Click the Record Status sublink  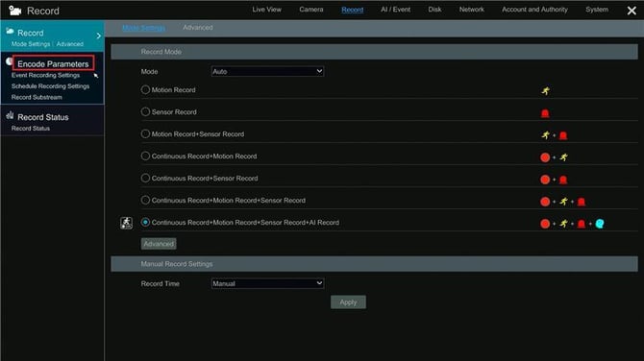tap(31, 129)
